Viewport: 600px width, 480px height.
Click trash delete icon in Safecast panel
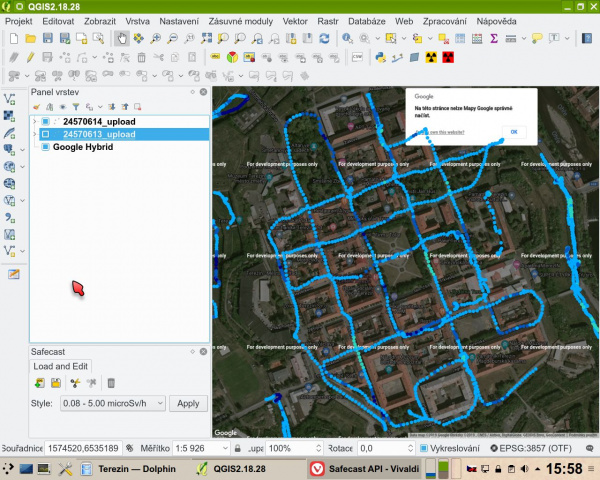point(111,383)
